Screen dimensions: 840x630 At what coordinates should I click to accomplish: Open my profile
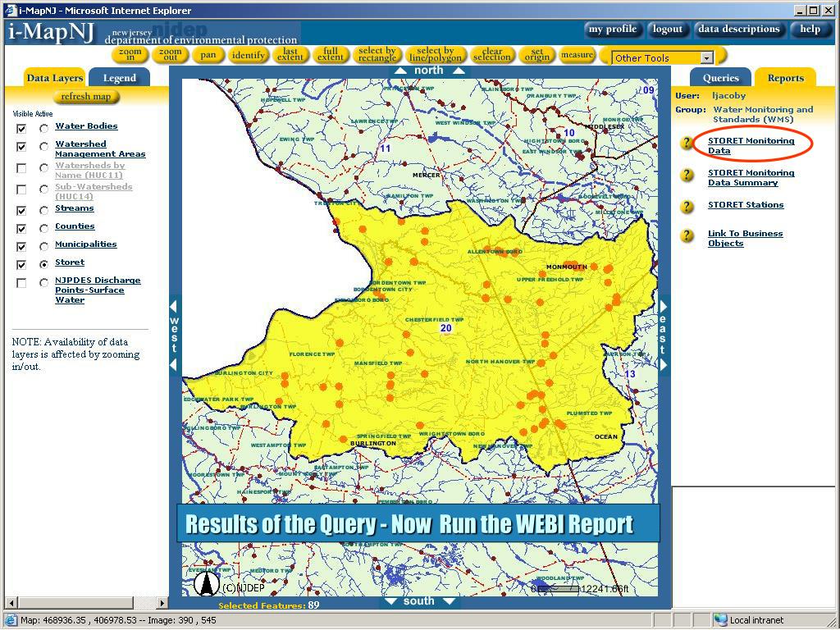(x=613, y=30)
